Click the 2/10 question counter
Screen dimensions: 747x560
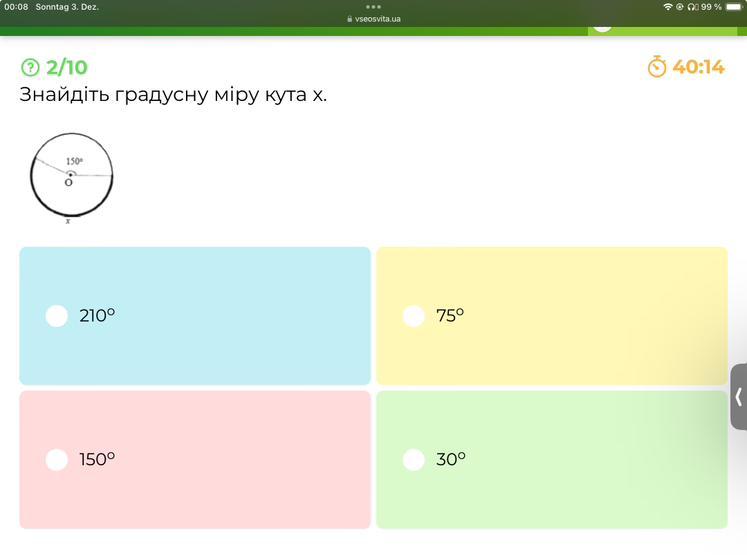[x=67, y=67]
